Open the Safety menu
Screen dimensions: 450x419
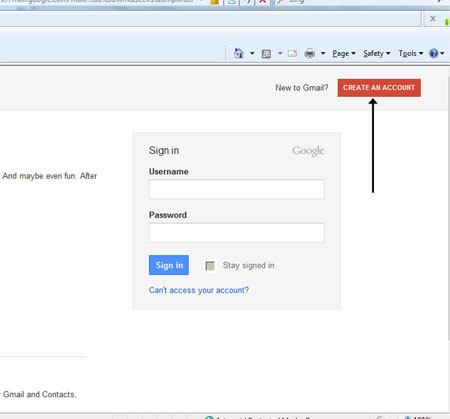coord(377,53)
